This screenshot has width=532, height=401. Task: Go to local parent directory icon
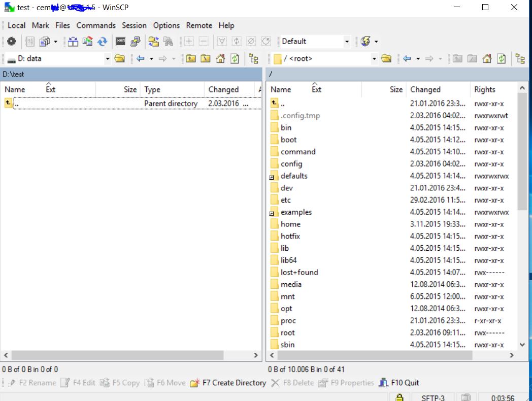coord(191,59)
